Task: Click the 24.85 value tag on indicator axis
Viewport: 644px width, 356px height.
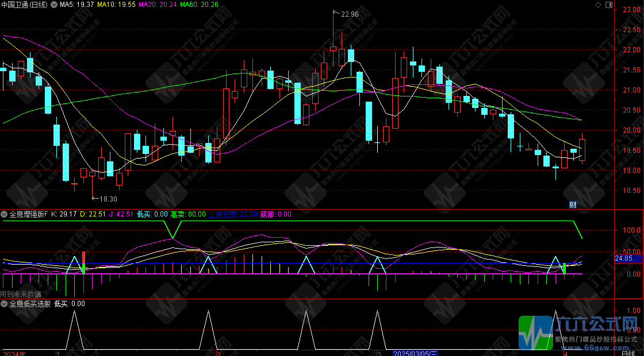Action: coord(624,260)
